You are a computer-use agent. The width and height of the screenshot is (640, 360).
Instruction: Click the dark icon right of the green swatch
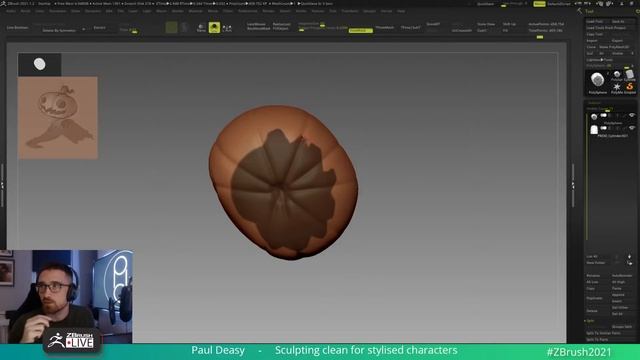coord(184,27)
